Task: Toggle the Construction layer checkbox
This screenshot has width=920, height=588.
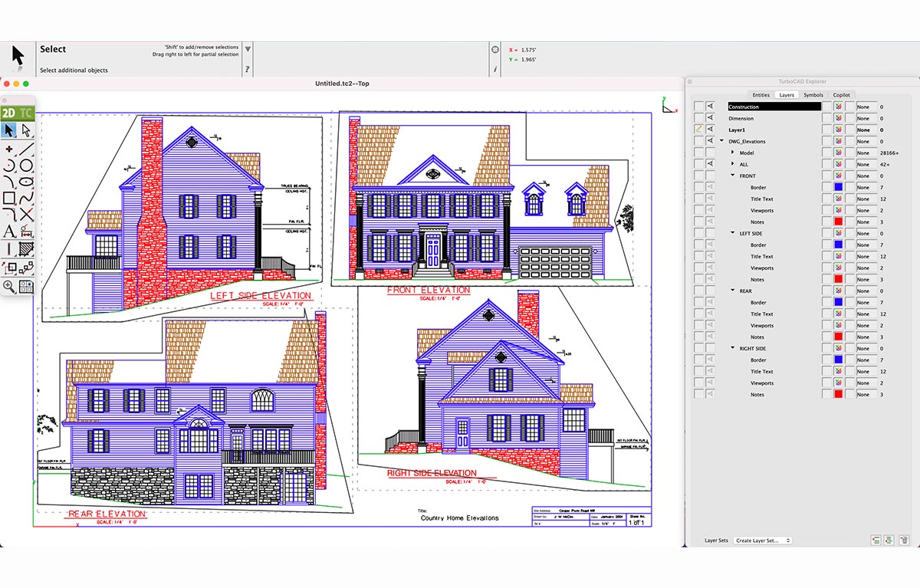Action: [x=698, y=107]
